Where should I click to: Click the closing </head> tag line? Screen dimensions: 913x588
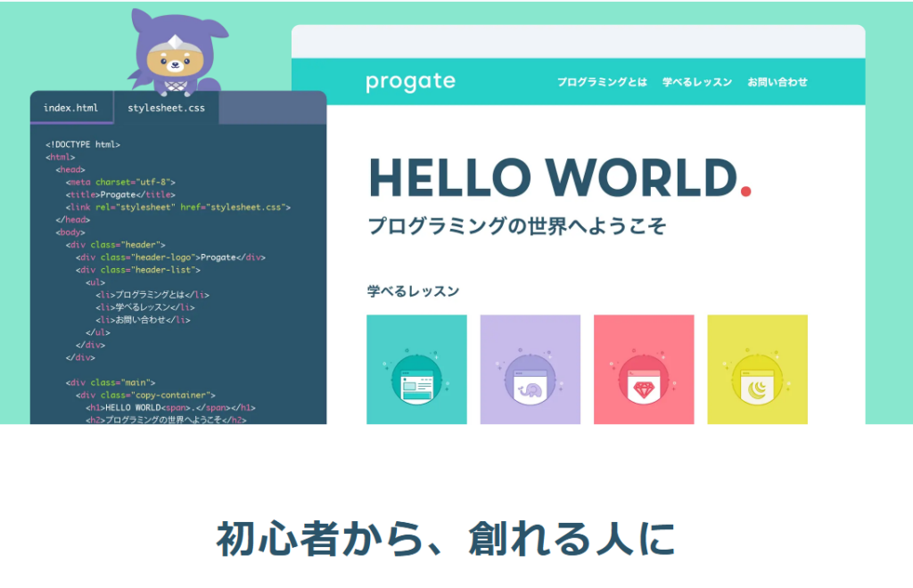73,220
